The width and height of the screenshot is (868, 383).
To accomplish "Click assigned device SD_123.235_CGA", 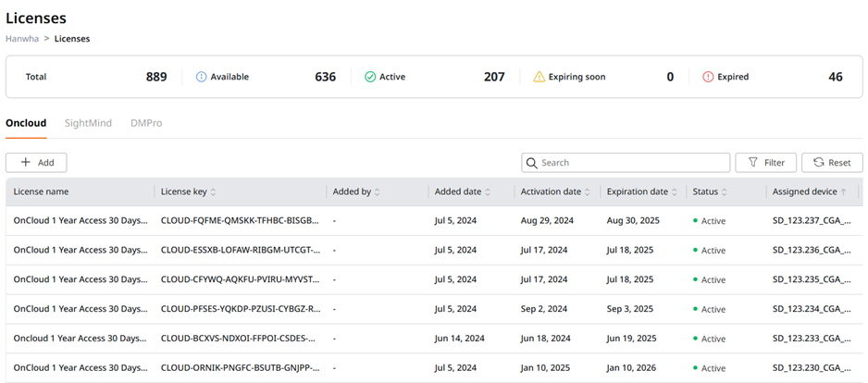I will click(x=812, y=279).
